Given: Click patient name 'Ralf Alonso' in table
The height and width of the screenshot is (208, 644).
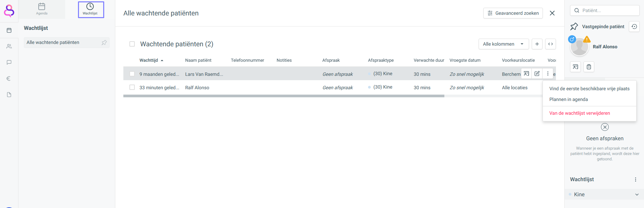Looking at the screenshot, I should (197, 88).
